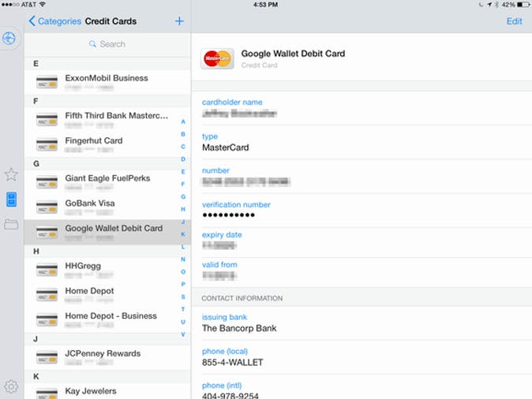The image size is (532, 399).
Task: Jump to index letter V
Action: coord(183,334)
